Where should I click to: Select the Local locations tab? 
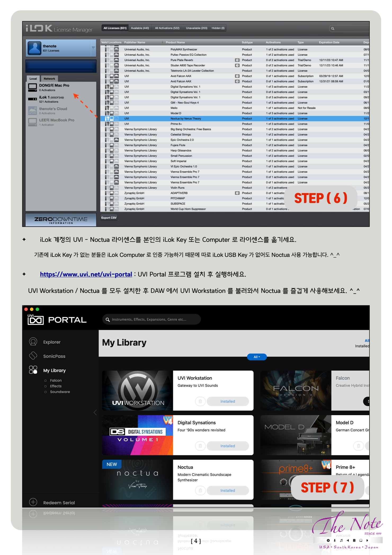tap(33, 79)
